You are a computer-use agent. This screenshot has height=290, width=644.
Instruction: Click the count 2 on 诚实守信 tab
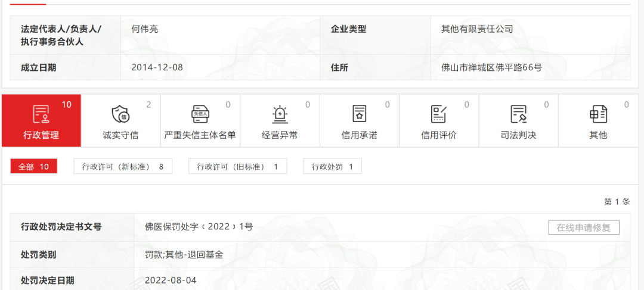[x=148, y=105]
